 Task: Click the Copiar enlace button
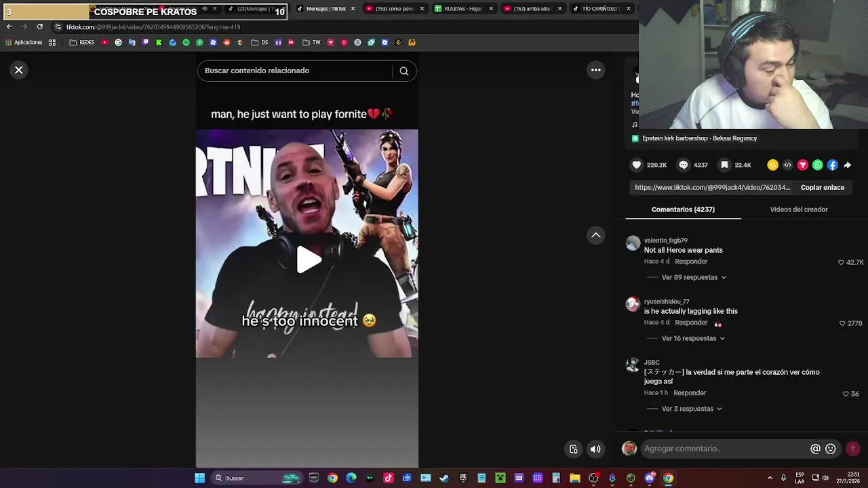(822, 187)
